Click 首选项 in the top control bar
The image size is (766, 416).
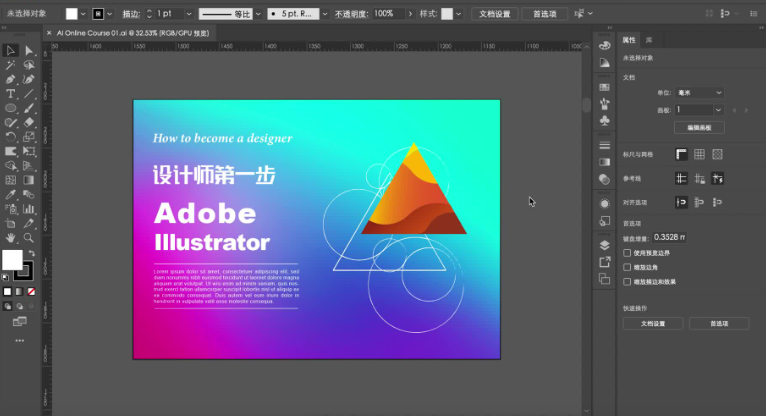pyautogui.click(x=544, y=14)
